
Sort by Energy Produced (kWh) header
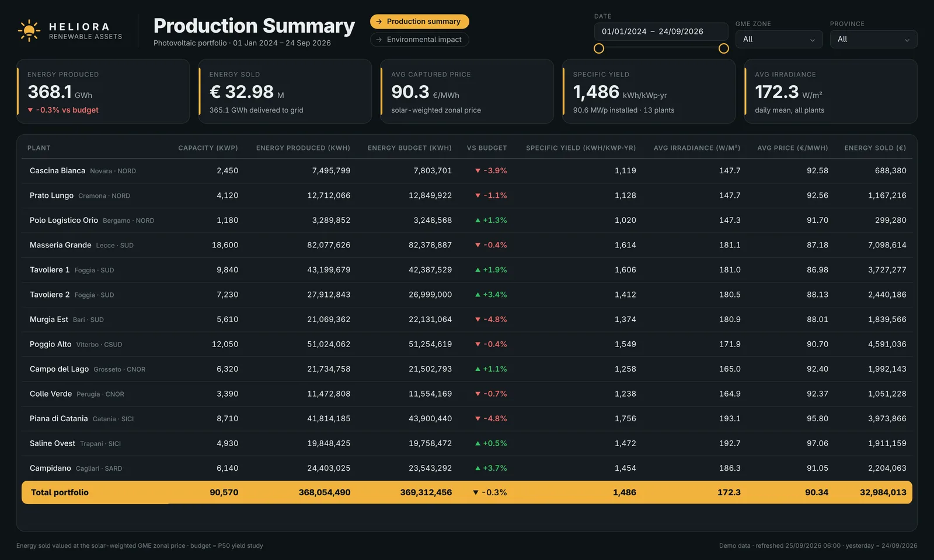coord(303,148)
